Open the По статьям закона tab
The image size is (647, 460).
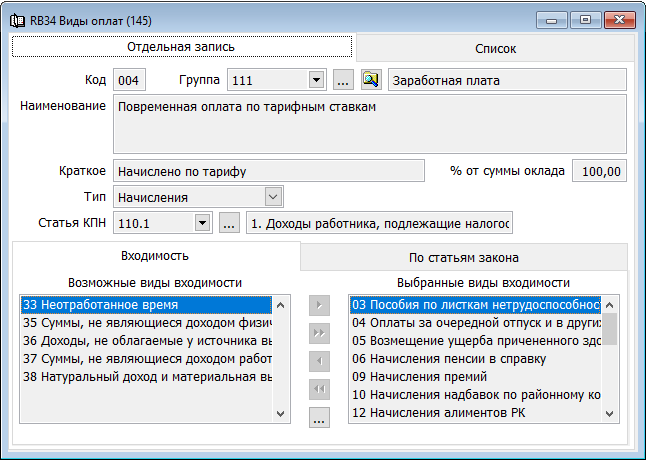click(x=465, y=257)
